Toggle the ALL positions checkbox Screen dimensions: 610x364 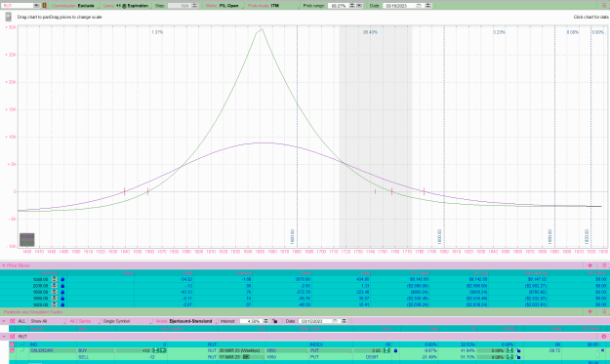(13, 321)
